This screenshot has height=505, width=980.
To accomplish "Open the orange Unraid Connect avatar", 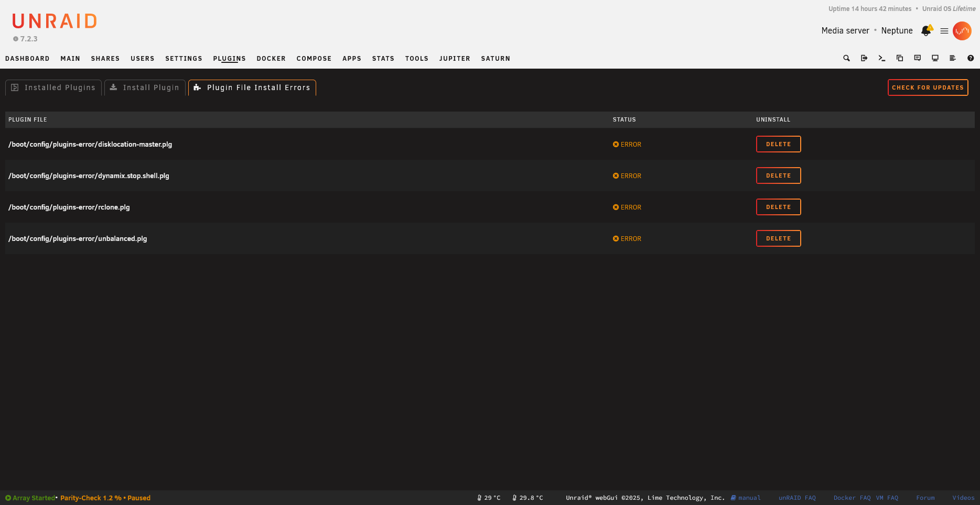I will click(962, 31).
